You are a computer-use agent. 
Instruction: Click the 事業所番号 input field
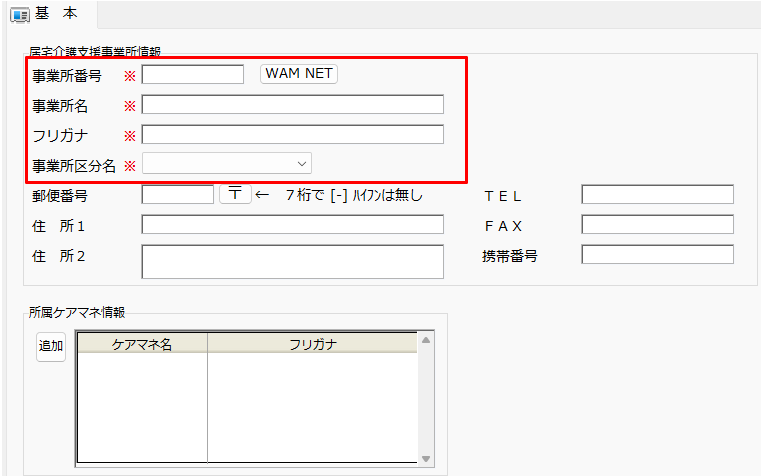point(193,74)
